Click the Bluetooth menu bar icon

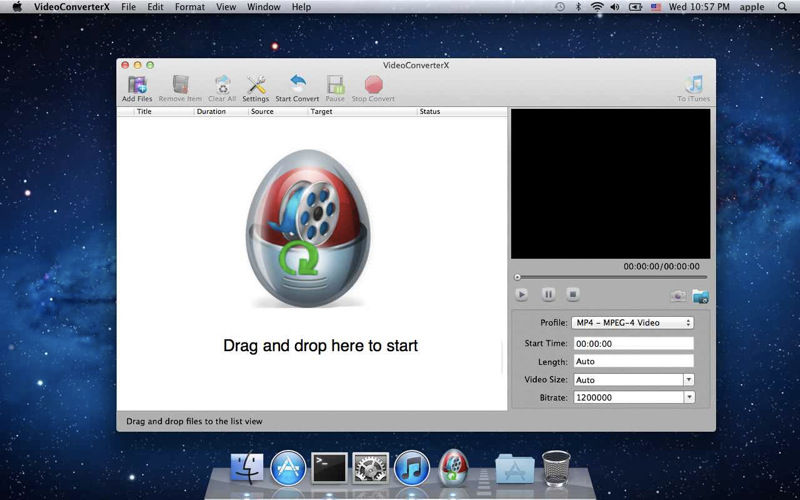pos(578,7)
